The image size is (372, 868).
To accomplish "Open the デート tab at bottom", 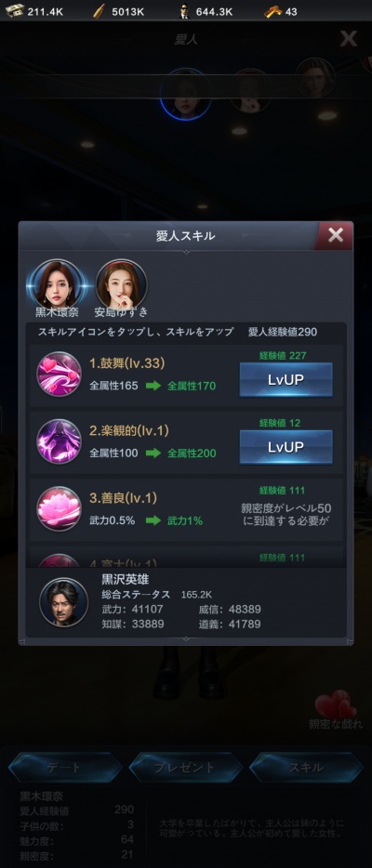I will (x=65, y=768).
